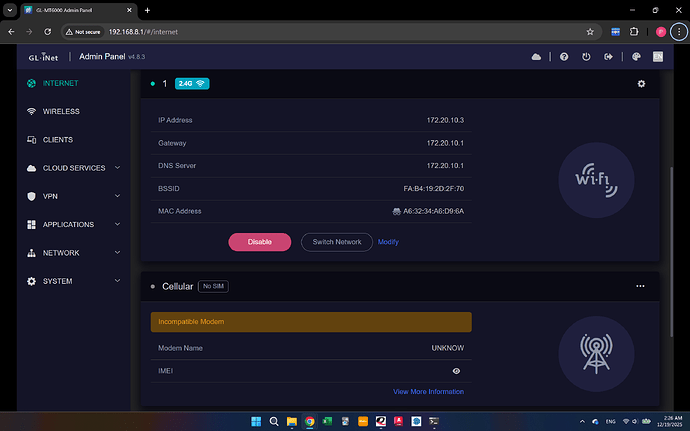This screenshot has height=431, width=690.
Task: Open the Clients page
Action: [x=57, y=140]
